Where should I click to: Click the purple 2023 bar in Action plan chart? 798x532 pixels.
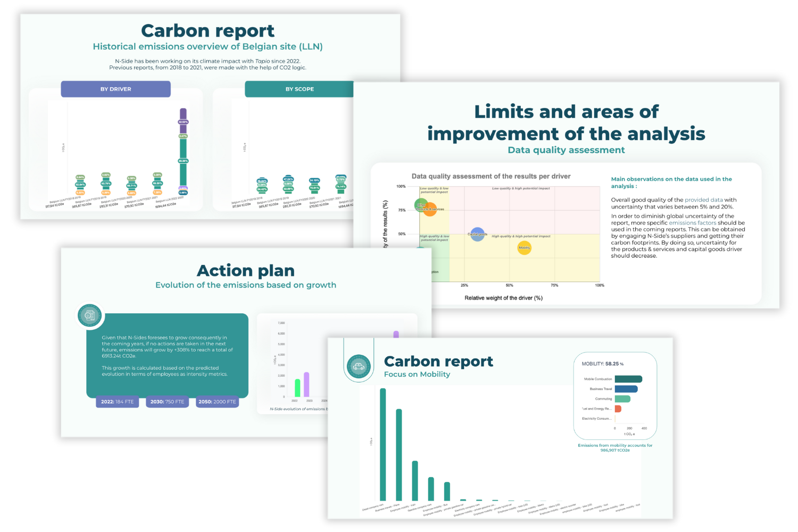[x=306, y=385]
